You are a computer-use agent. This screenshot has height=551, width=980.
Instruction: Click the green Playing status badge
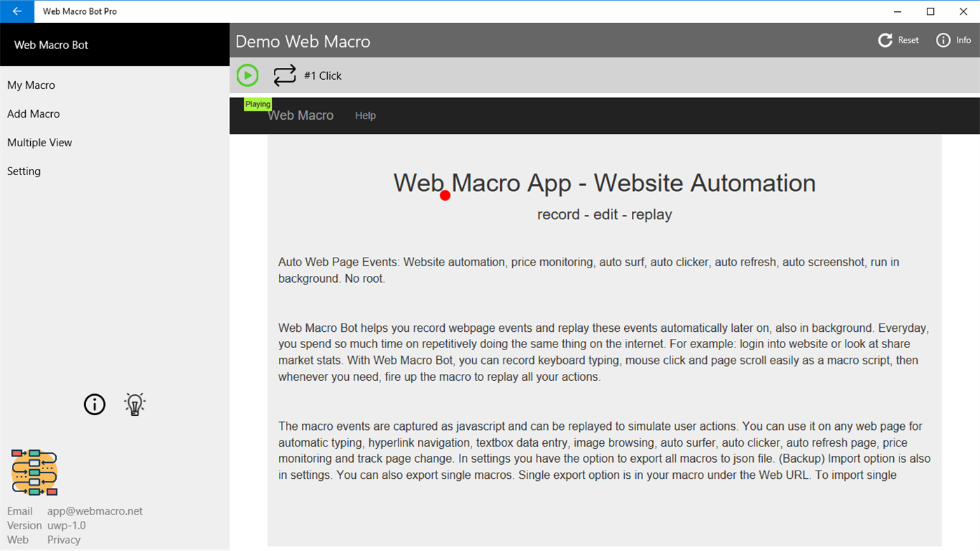click(x=258, y=104)
